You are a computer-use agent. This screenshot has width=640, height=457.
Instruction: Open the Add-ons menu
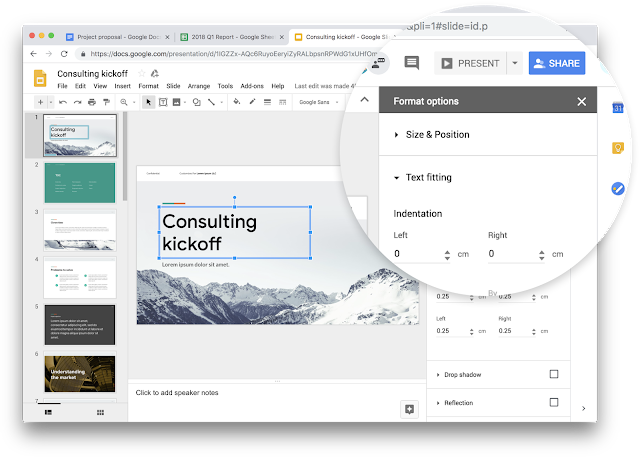coord(252,86)
